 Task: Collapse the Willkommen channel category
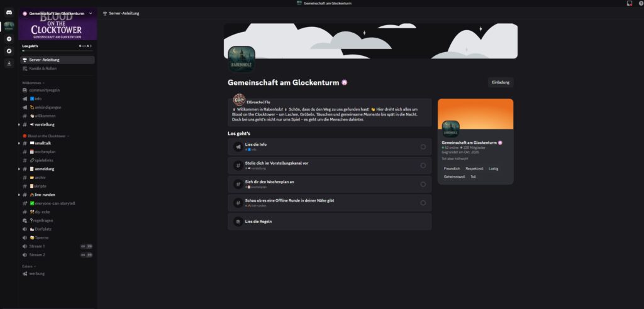coord(33,83)
